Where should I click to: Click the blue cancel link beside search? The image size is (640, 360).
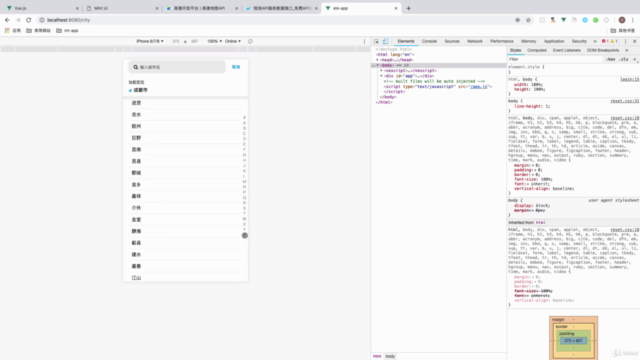tap(236, 67)
